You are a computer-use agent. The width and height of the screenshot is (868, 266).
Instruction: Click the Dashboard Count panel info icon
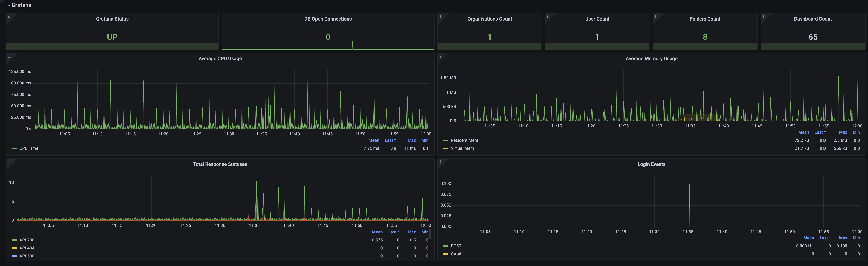(x=763, y=17)
